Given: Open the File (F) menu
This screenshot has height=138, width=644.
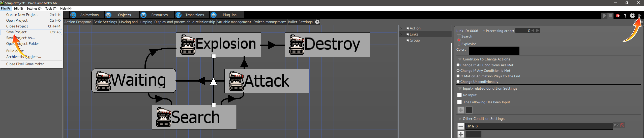Looking at the screenshot, I should (x=5, y=8).
